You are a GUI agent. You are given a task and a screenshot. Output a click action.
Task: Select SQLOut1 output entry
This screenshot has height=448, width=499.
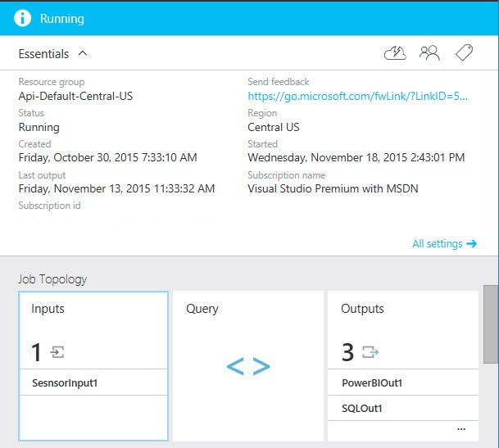(x=362, y=408)
